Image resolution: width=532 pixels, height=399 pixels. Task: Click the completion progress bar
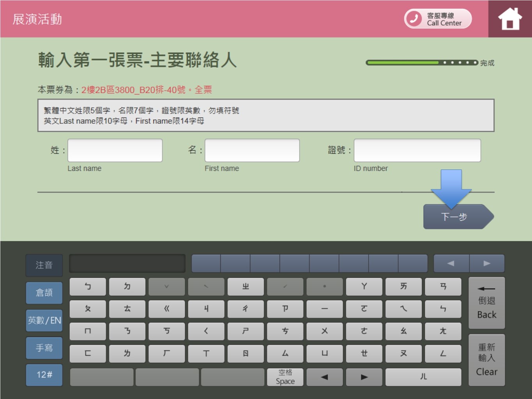tap(422, 63)
